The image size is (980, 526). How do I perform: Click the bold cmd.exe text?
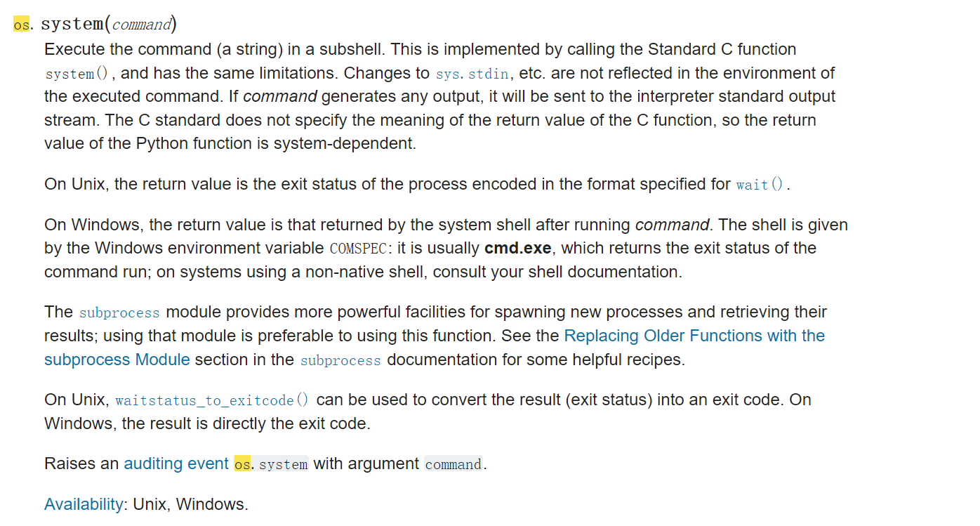pyautogui.click(x=517, y=248)
